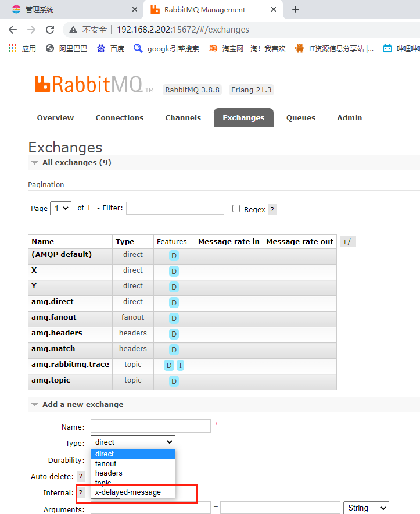
Task: Open the 阿里巴巴 bookmark
Action: pyautogui.click(x=66, y=48)
